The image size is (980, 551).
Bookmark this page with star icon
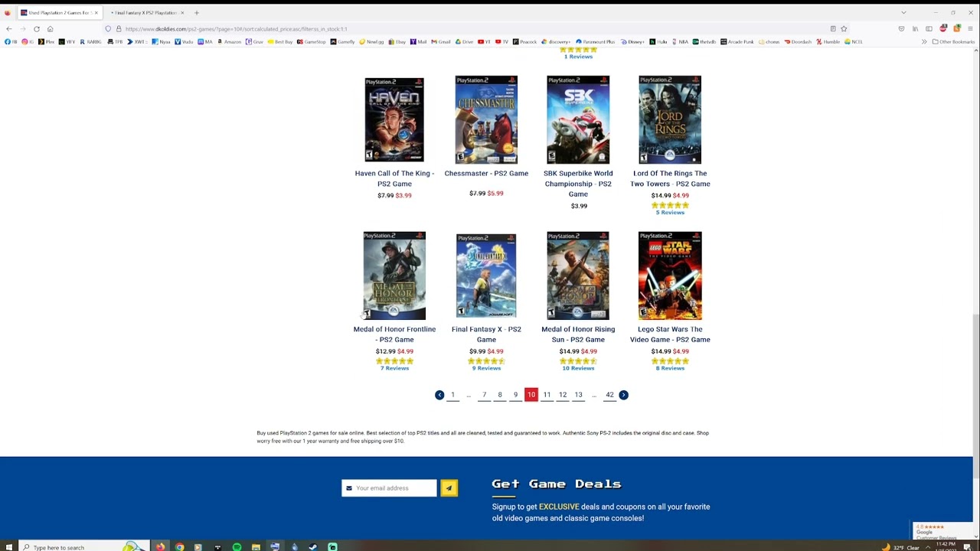844,29
